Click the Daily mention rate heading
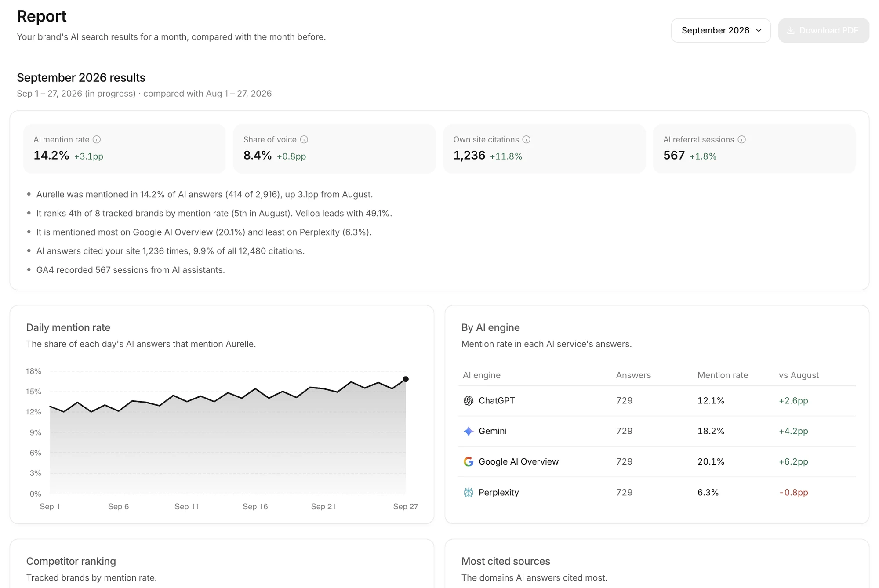879x588 pixels. coord(68,327)
